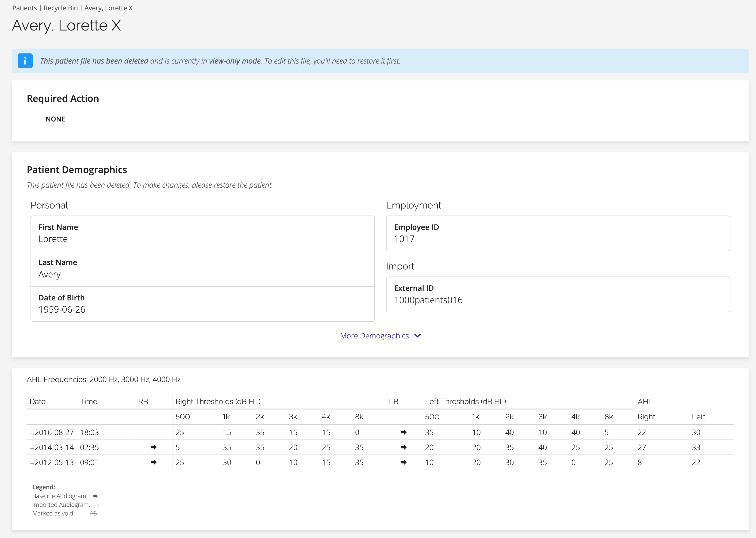
Task: Click the AHL Frequencies text line
Action: (x=104, y=379)
